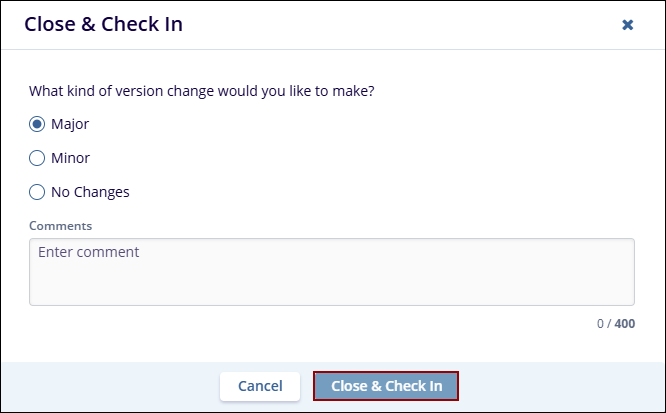This screenshot has height=413, width=666.
Task: Click the footer bar left of Cancel
Action: click(110, 386)
